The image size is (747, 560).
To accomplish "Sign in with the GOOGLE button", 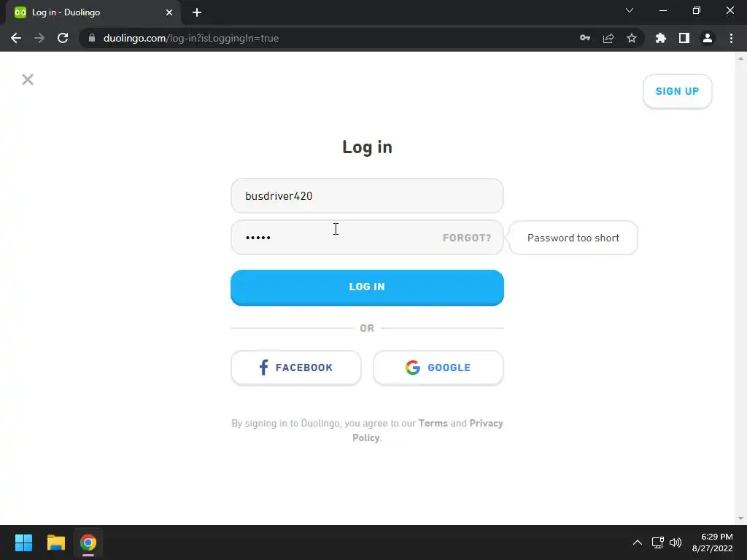I will coord(438,367).
